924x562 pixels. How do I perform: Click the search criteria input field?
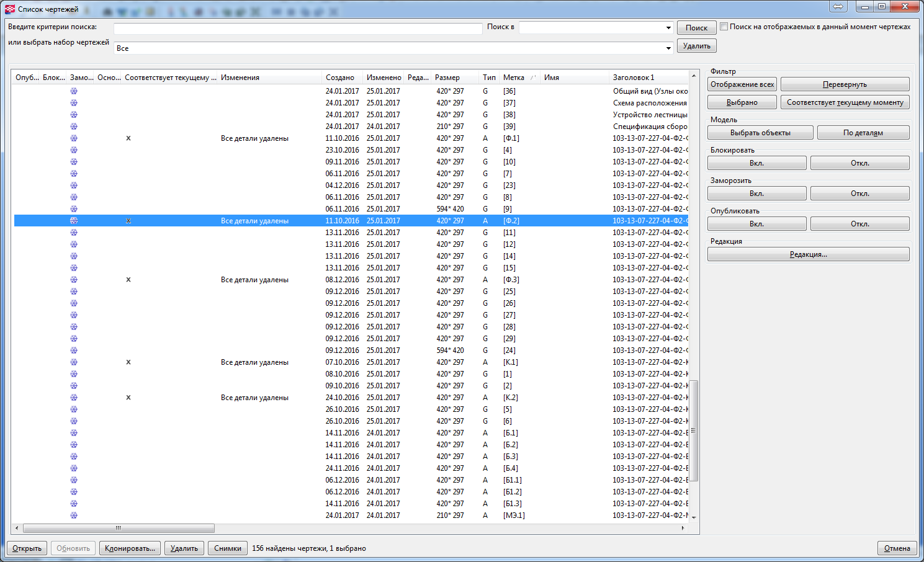coord(298,29)
